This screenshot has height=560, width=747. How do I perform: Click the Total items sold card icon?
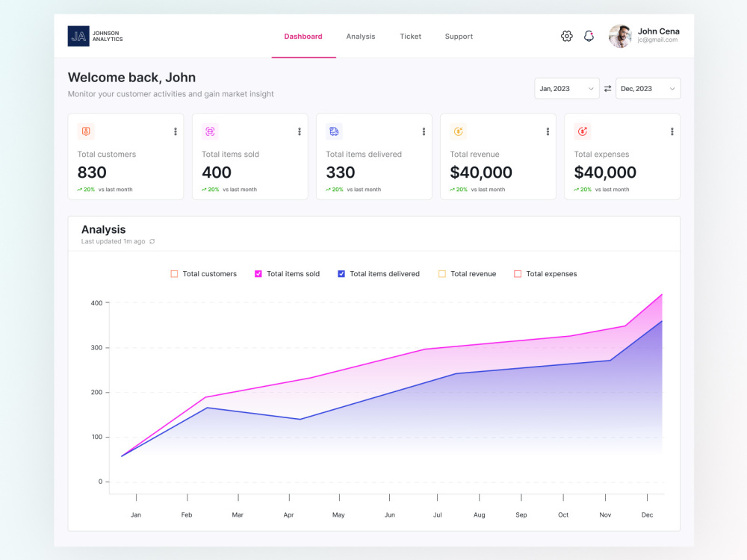point(210,131)
